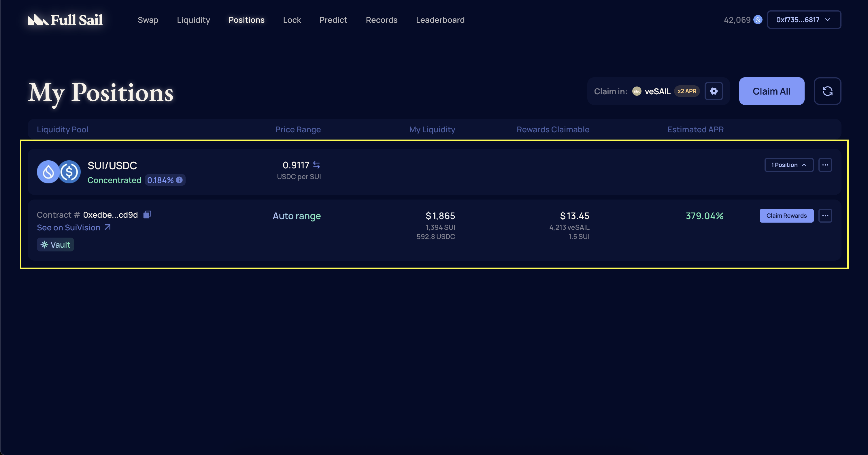Click the Full Sail logo
The width and height of the screenshot is (868, 455).
click(65, 20)
